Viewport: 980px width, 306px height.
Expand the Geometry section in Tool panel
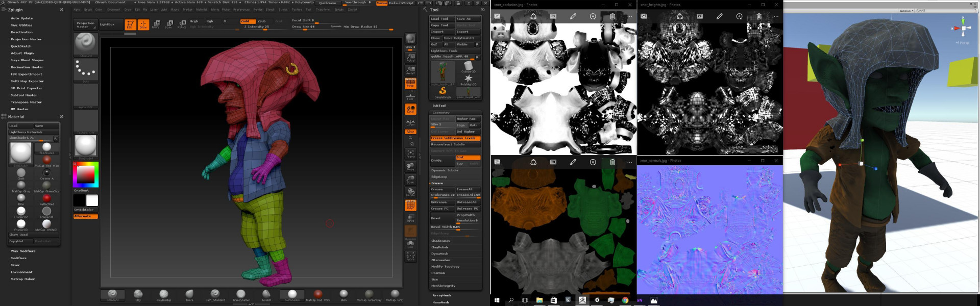tap(441, 113)
